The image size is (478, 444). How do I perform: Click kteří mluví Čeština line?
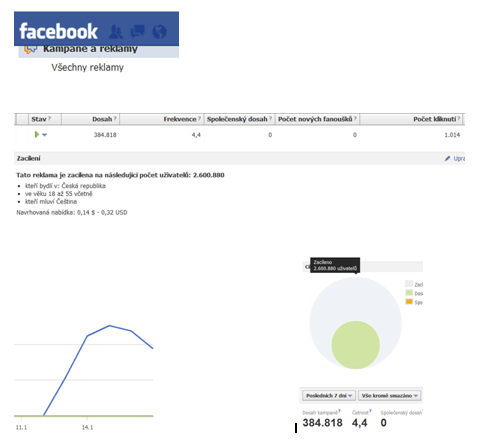51,202
